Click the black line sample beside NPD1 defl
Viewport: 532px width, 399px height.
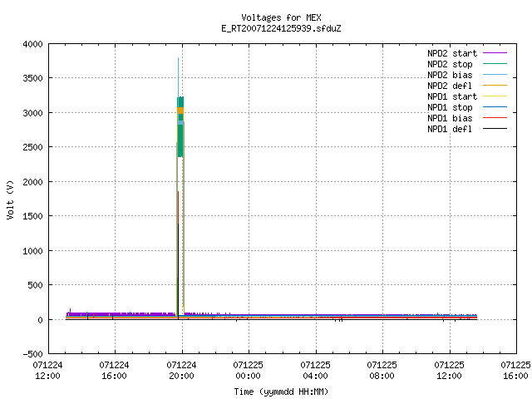tap(495, 129)
